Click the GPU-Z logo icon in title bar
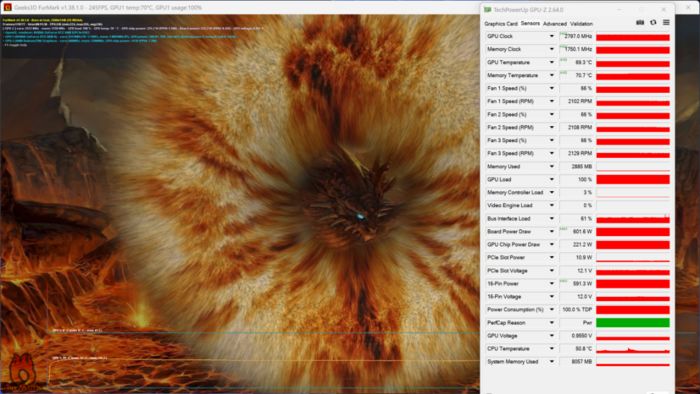Viewport: 700px width, 394px height. (488, 9)
